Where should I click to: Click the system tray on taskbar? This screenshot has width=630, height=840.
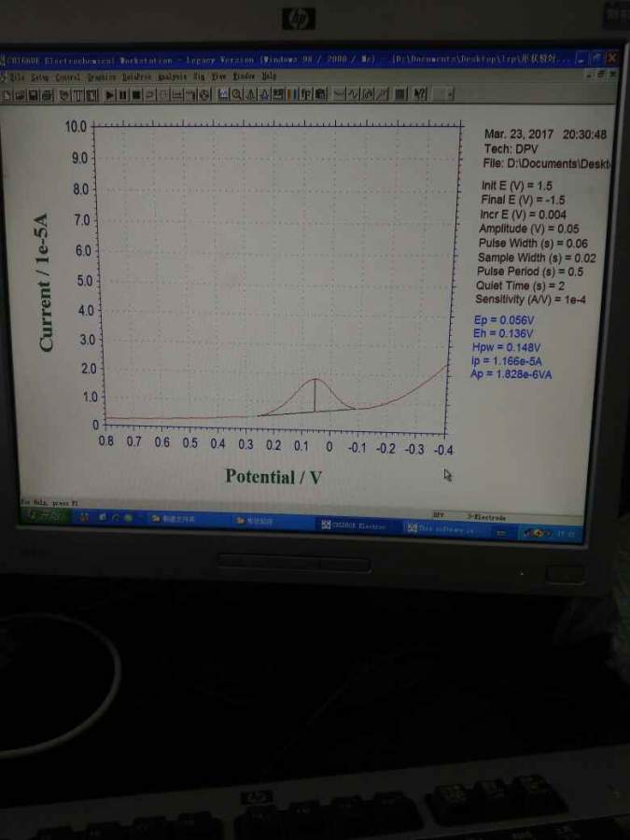(x=550, y=534)
